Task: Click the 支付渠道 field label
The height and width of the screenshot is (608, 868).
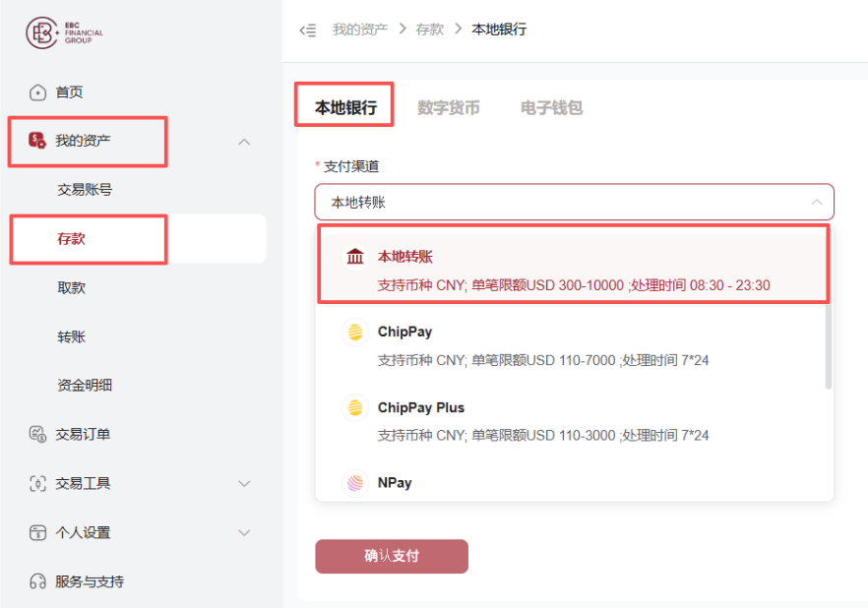Action: 351,166
